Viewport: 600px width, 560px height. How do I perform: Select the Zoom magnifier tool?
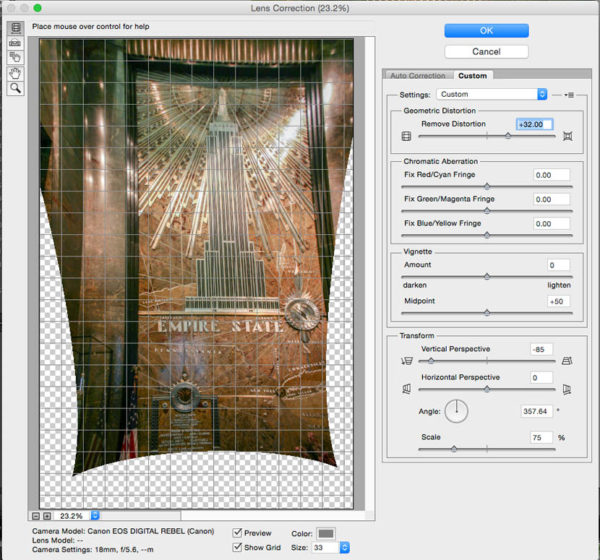16,88
